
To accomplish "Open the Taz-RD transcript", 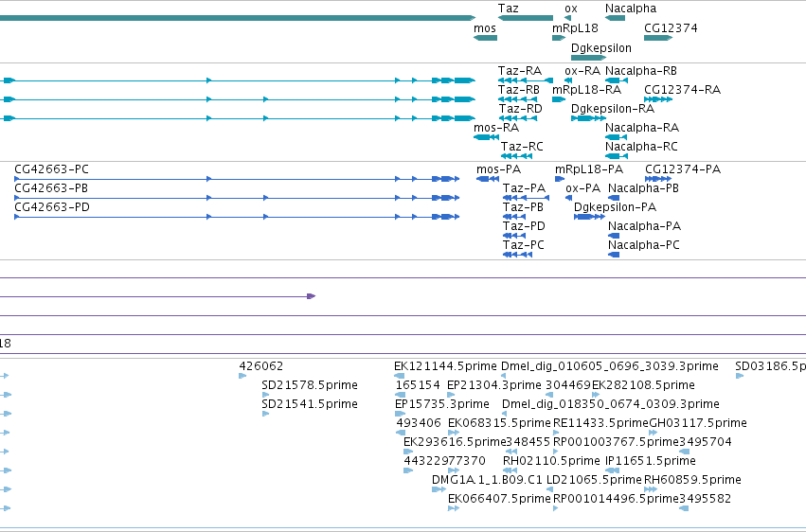I will click(x=519, y=118).
